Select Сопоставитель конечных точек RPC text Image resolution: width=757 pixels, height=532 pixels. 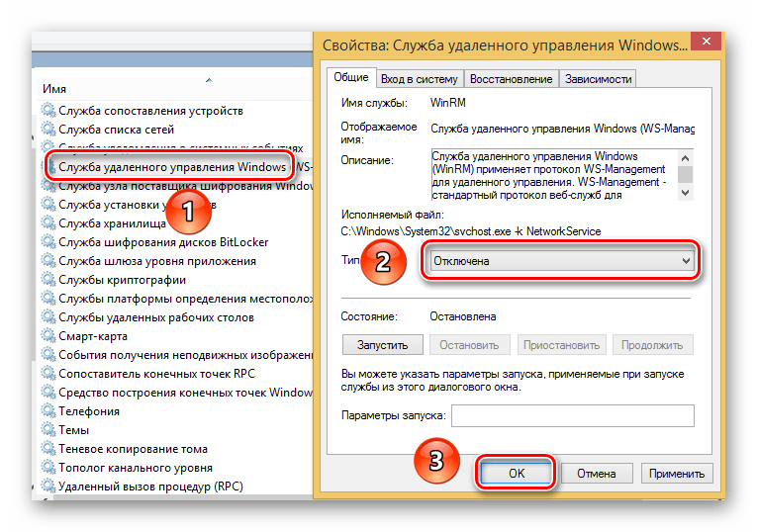[156, 374]
